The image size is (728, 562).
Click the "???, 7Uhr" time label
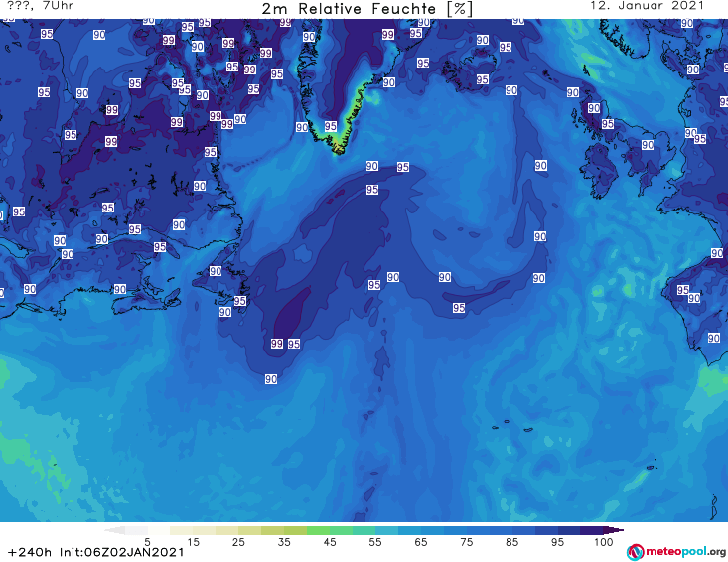[41, 6]
